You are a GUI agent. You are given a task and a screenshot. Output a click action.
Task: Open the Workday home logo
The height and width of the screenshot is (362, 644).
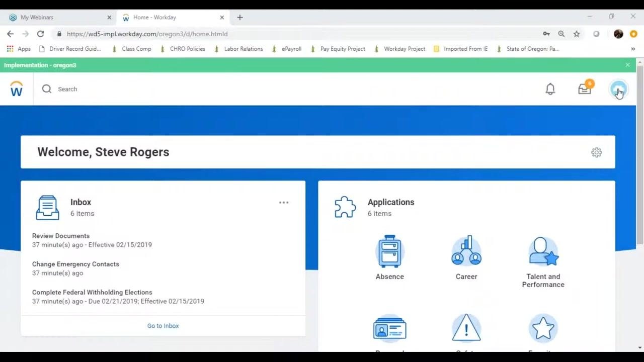[17, 89]
